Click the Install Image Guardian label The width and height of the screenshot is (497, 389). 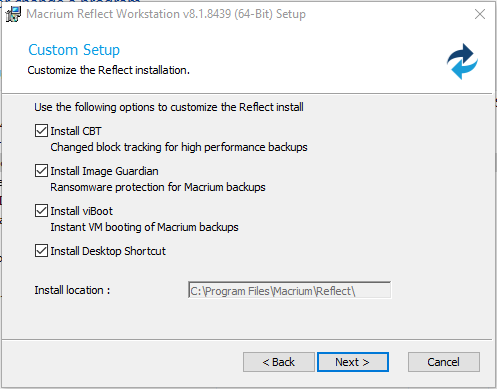tap(104, 171)
